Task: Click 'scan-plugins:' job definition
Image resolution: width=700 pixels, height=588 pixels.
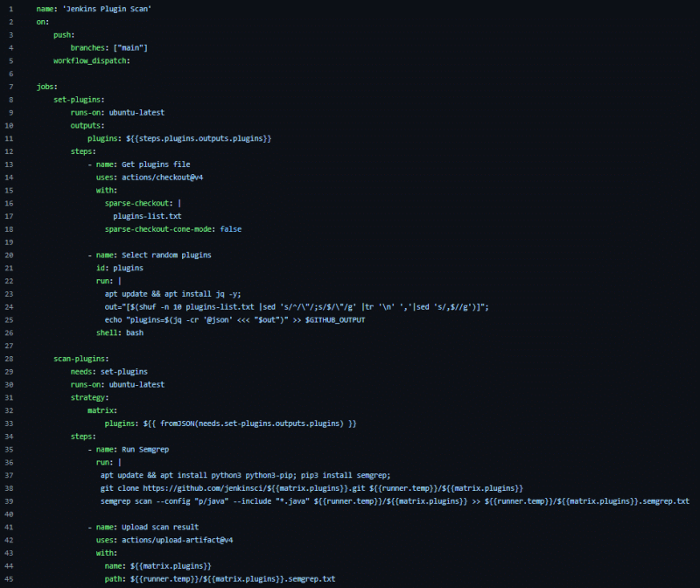Action: coord(80,359)
